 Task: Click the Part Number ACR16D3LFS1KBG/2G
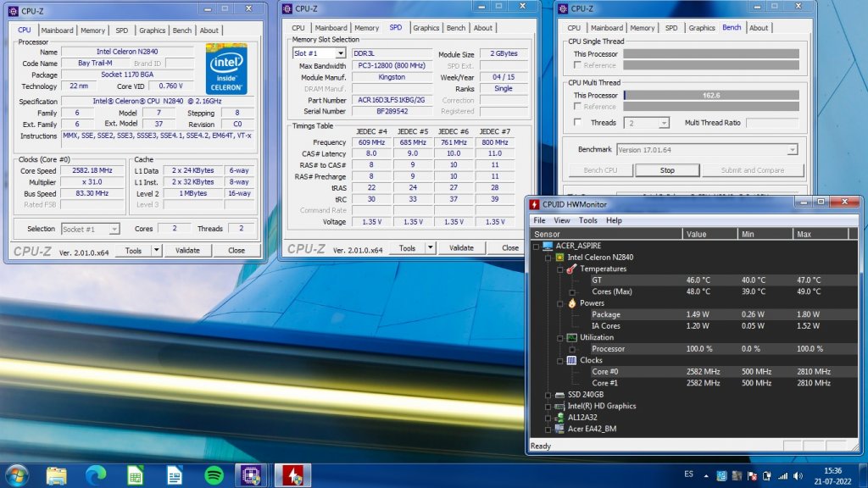(x=392, y=100)
